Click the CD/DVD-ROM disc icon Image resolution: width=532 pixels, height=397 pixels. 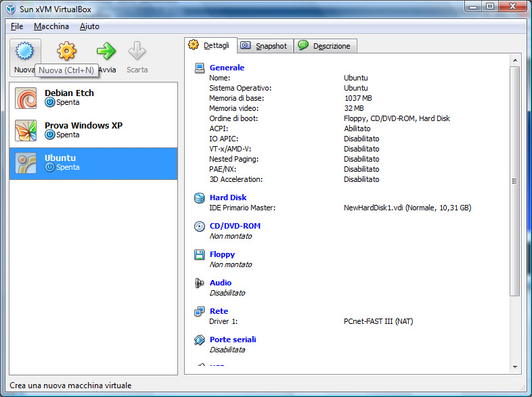200,226
